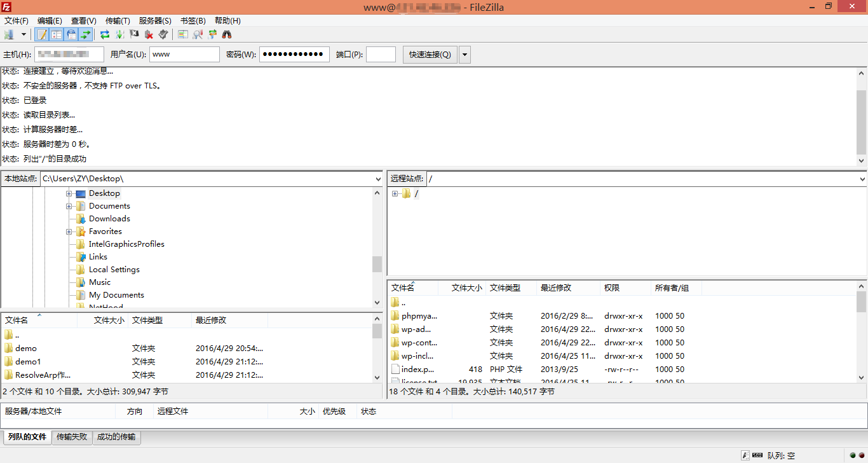Open the remote site path dropdown

coord(862,179)
